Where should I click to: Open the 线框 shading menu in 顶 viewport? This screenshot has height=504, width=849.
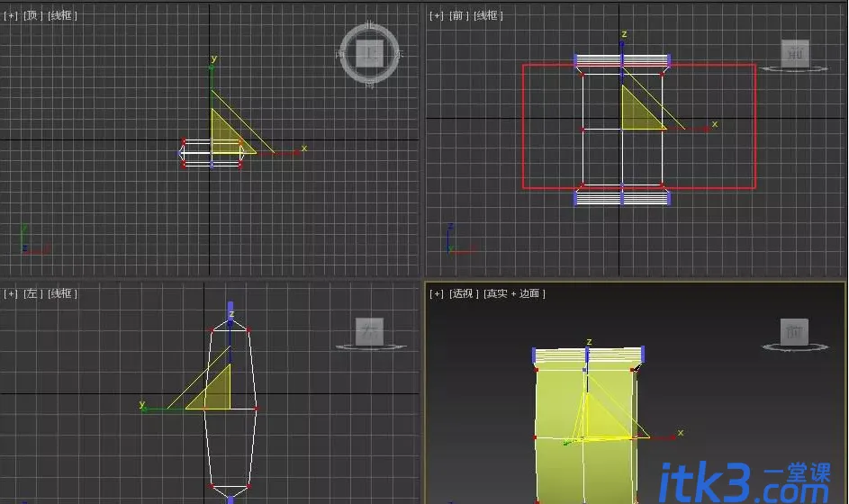(63, 15)
